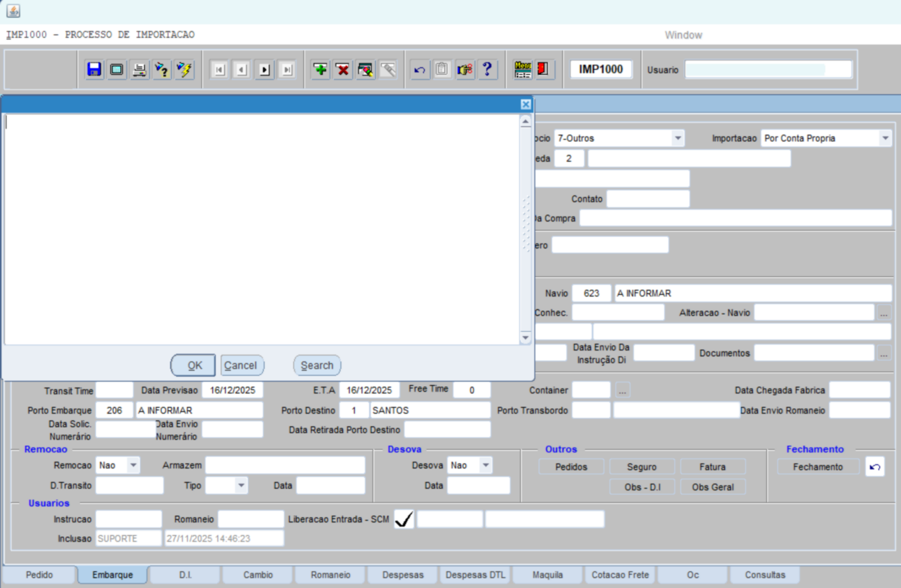The image size is (901, 588).
Task: Click the yellow Menu icon in toolbar
Action: click(x=522, y=70)
